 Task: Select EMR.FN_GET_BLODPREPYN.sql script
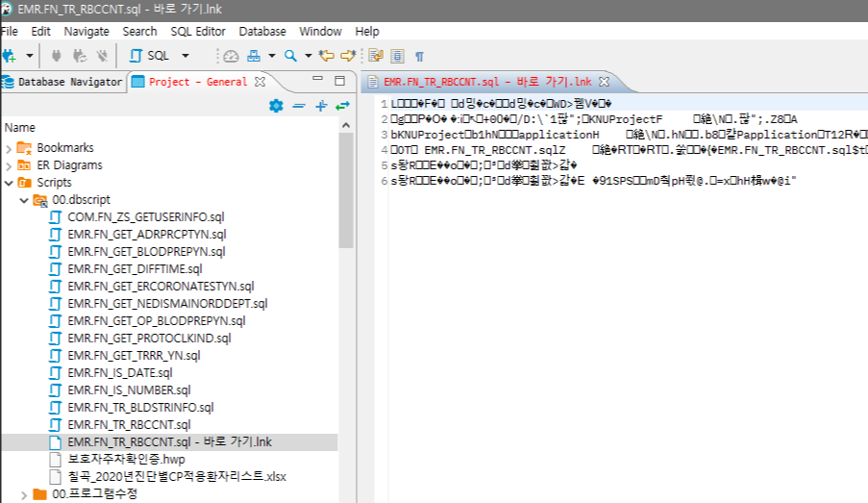point(146,252)
